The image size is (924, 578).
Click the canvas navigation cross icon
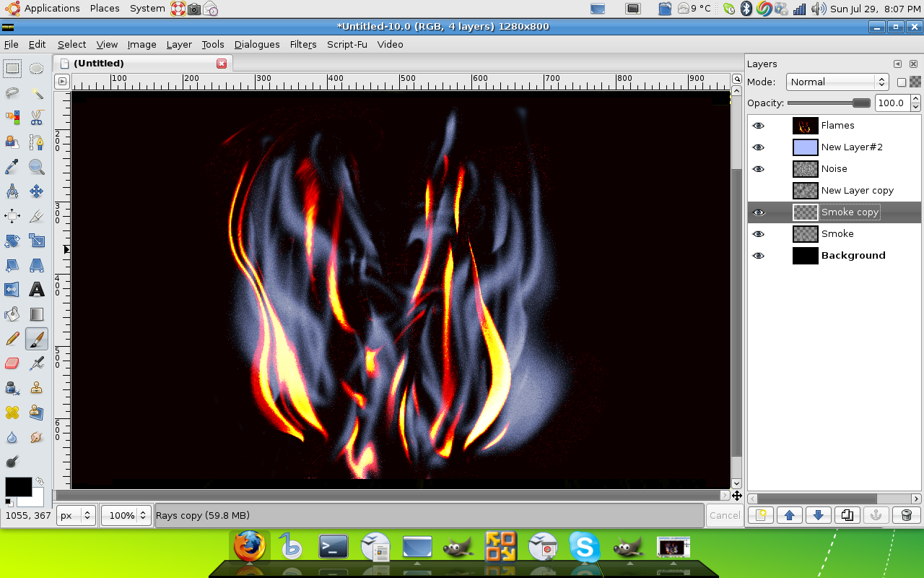point(736,496)
